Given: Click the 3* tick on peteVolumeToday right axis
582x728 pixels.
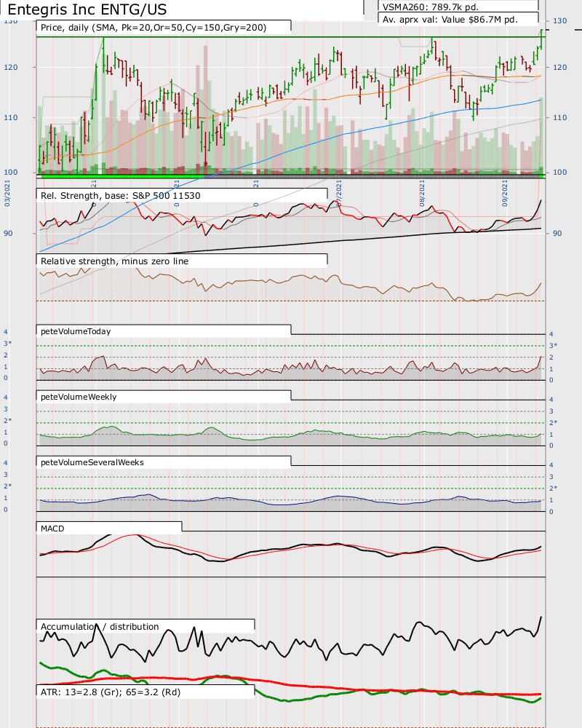Looking at the screenshot, I should [553, 345].
